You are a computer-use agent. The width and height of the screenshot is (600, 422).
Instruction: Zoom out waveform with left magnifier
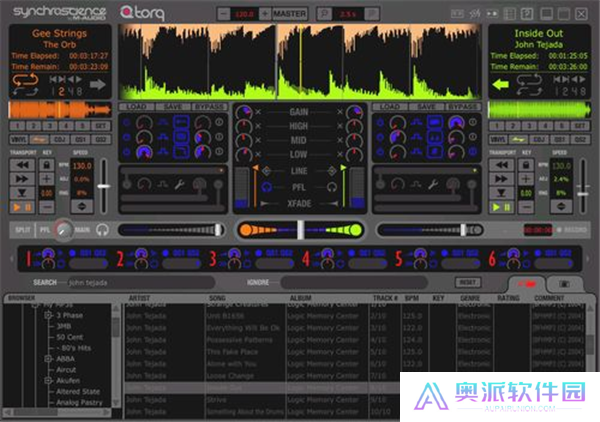coord(324,14)
